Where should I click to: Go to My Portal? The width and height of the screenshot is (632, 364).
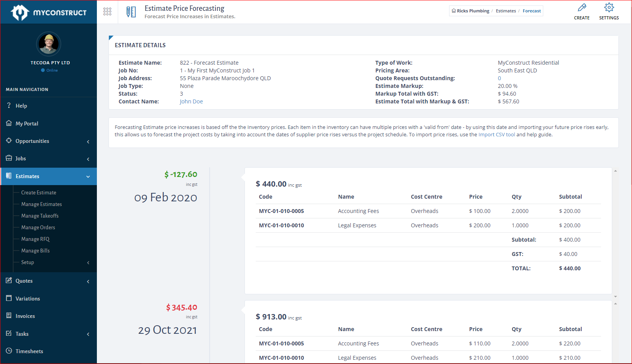pos(27,124)
